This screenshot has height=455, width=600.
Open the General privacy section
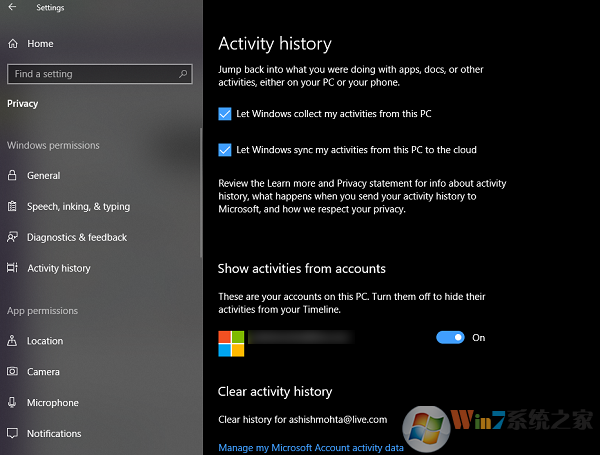pyautogui.click(x=44, y=176)
